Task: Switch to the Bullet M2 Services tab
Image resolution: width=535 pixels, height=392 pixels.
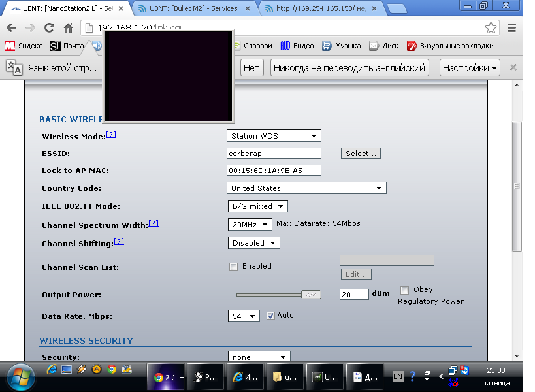Action: click(194, 8)
